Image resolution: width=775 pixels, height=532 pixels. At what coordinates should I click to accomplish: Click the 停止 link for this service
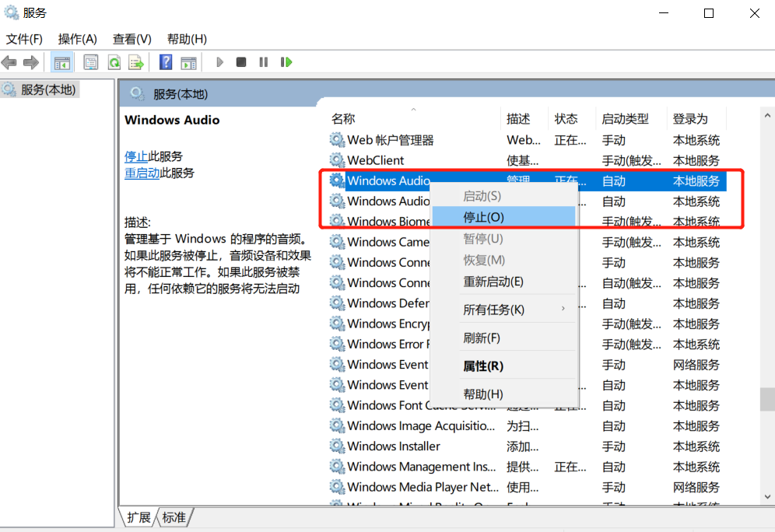136,156
